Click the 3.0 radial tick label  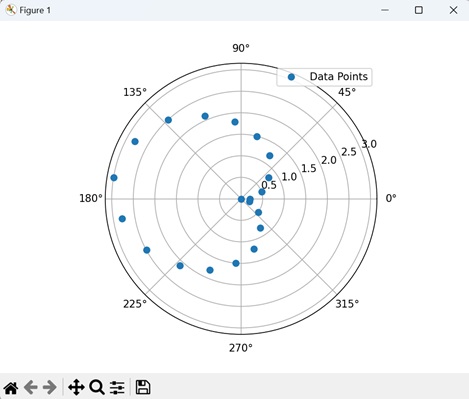point(369,144)
